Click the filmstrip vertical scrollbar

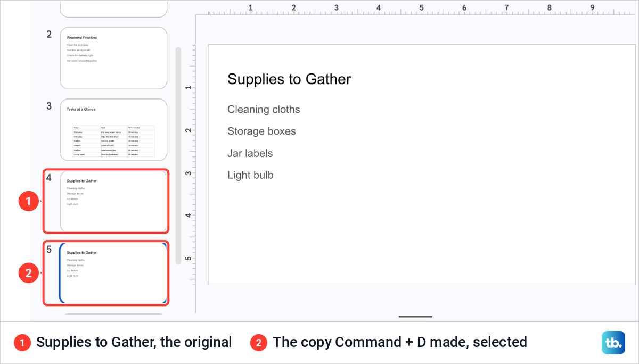(178, 155)
